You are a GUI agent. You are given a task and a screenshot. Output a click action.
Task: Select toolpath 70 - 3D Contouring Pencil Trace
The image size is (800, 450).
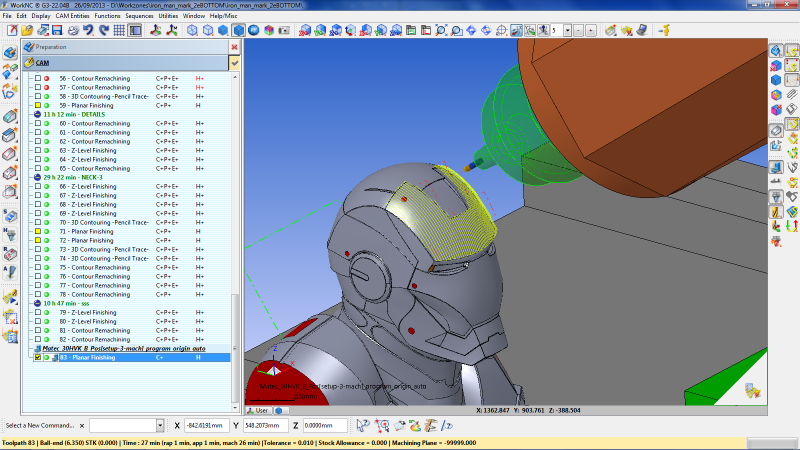point(103,222)
